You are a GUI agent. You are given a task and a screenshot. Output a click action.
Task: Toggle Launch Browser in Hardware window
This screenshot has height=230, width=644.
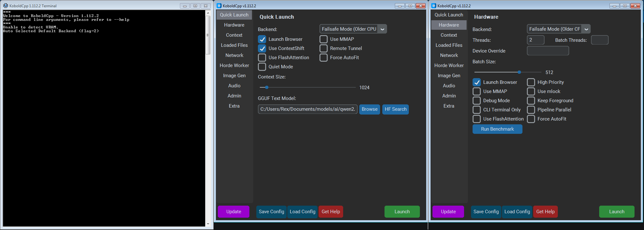point(477,82)
